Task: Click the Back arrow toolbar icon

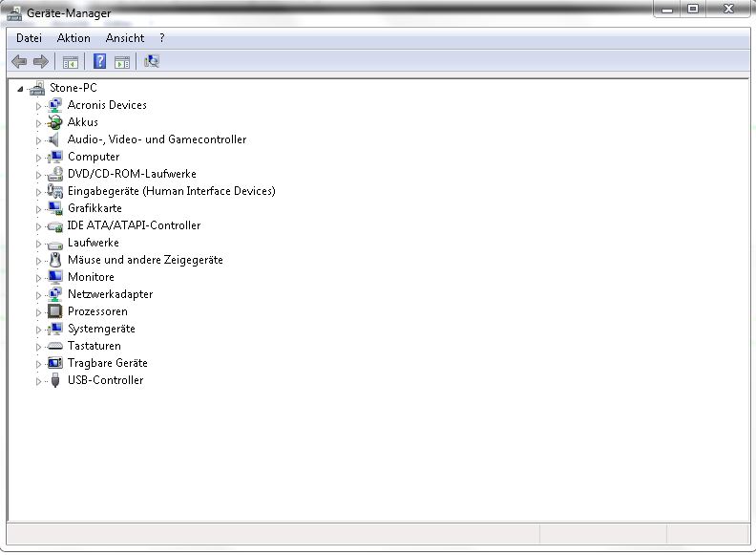Action: point(19,62)
